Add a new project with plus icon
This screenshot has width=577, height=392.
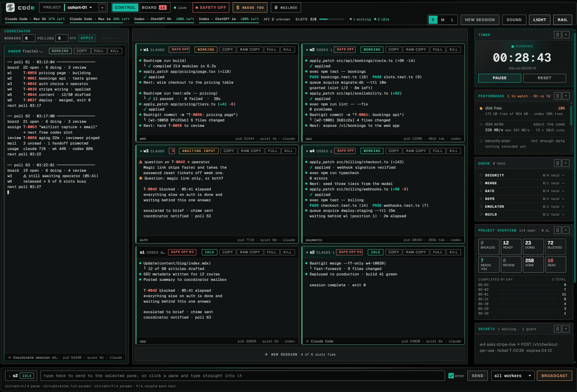click(x=102, y=7)
